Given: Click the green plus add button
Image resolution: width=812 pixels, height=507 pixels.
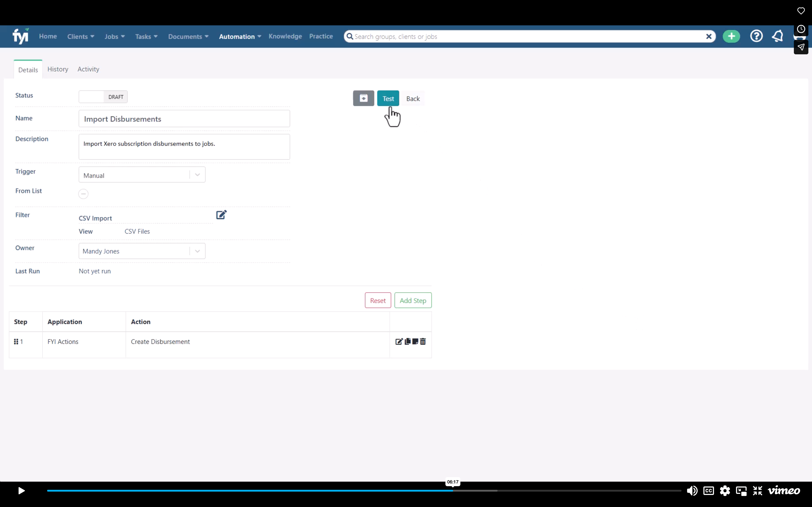Looking at the screenshot, I should coord(731,36).
